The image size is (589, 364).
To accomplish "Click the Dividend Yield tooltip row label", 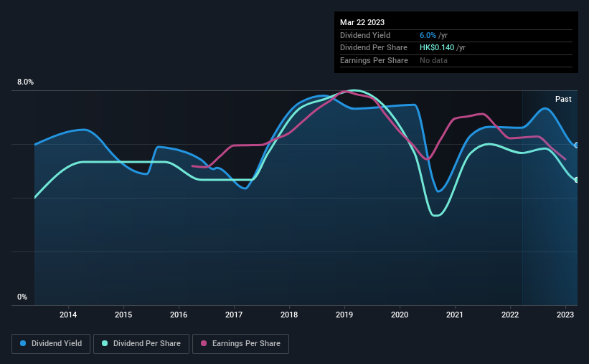I will click(x=365, y=35).
